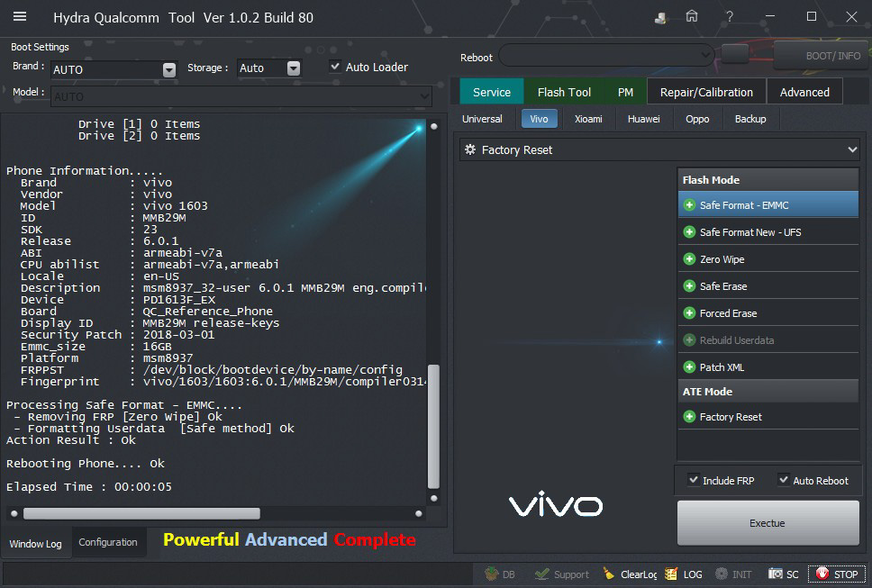Click the user account icon in title bar
This screenshot has height=588, width=872.
pos(661,17)
